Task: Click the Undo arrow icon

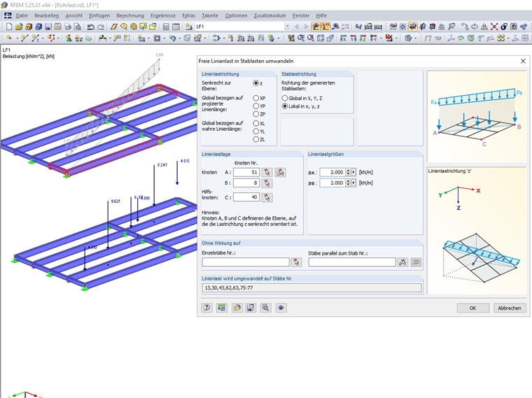Action: point(90,27)
